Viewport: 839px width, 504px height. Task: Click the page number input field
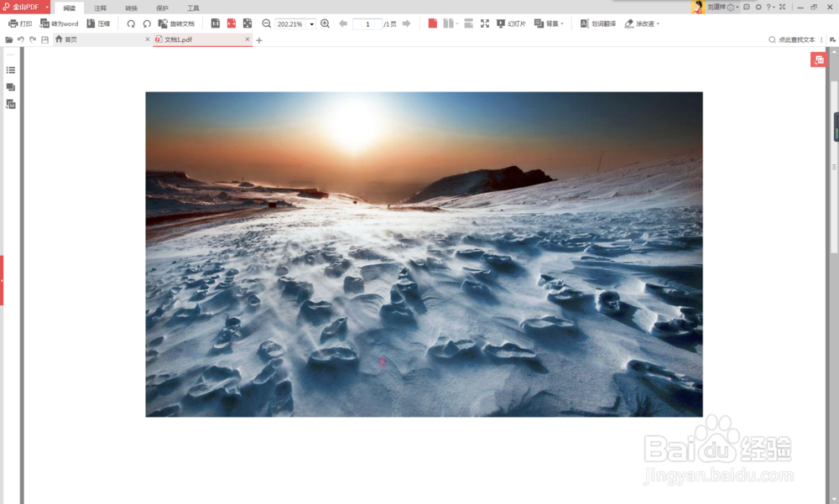pyautogui.click(x=367, y=23)
